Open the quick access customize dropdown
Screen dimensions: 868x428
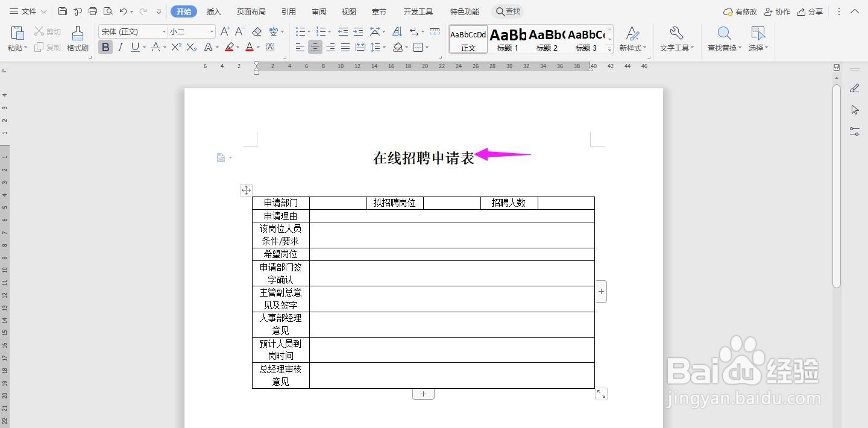(x=159, y=11)
